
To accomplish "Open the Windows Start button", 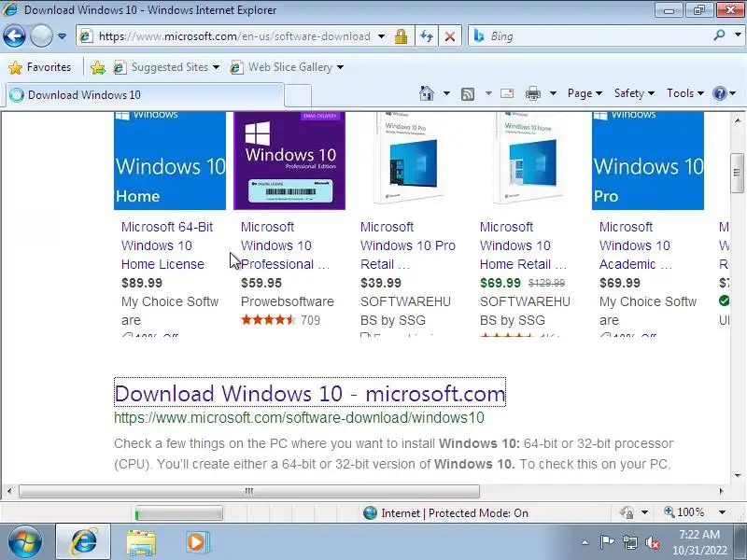I will [x=25, y=542].
